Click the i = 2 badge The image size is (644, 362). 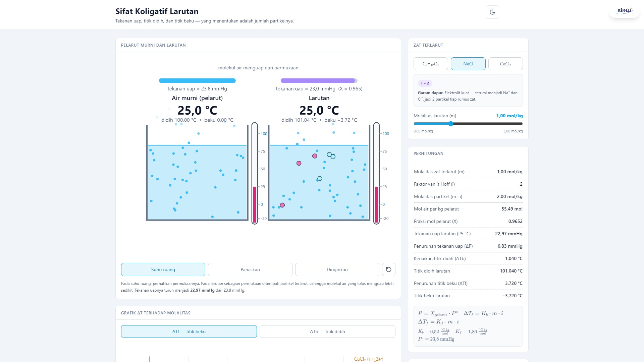[x=425, y=83]
